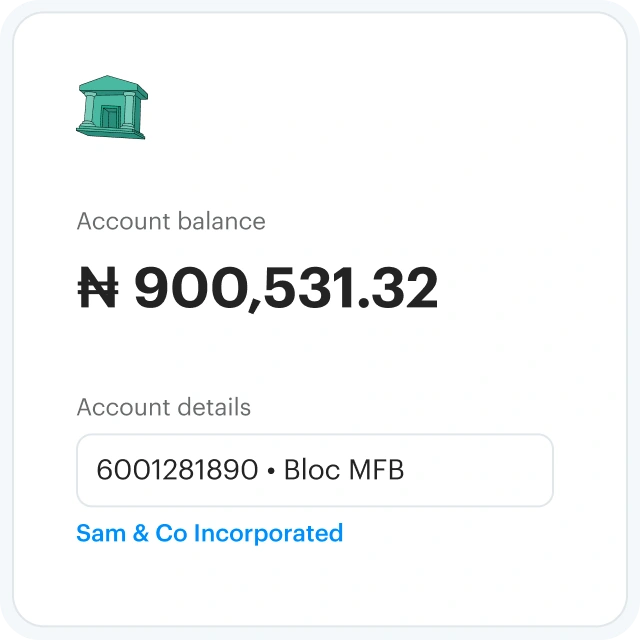Open the Sam & Co Incorporated link
Viewport: 640px width, 640px height.
[x=209, y=533]
